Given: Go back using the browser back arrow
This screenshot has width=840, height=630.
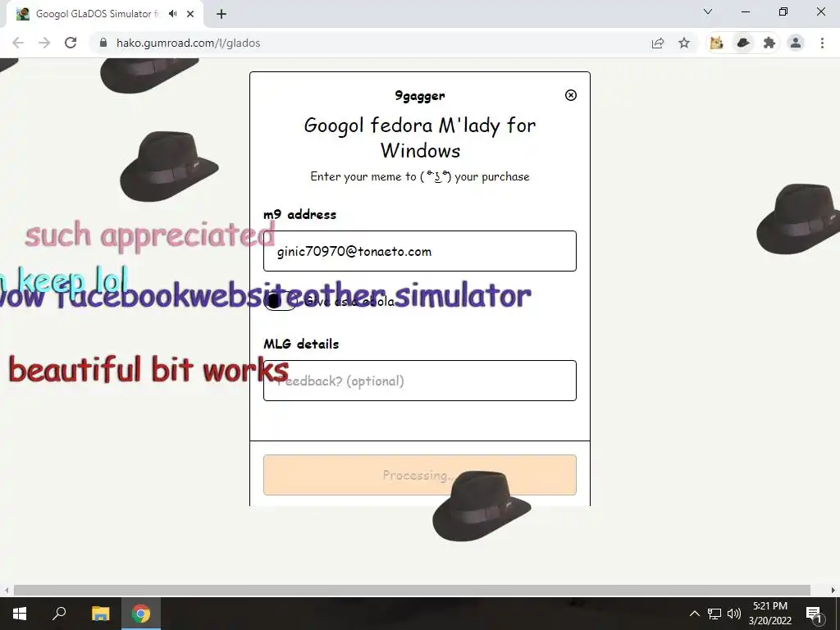Looking at the screenshot, I should coord(18,43).
